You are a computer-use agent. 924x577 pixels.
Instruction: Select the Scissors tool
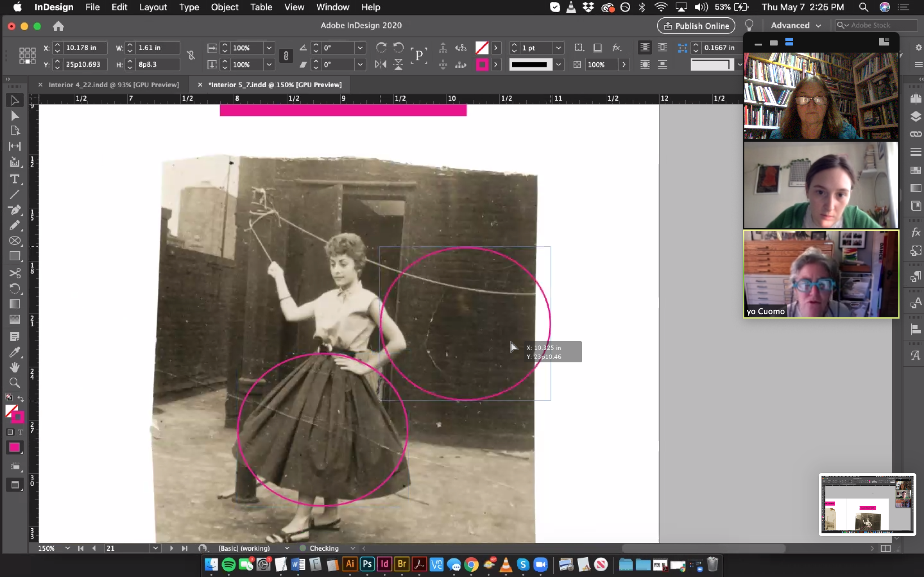point(14,273)
